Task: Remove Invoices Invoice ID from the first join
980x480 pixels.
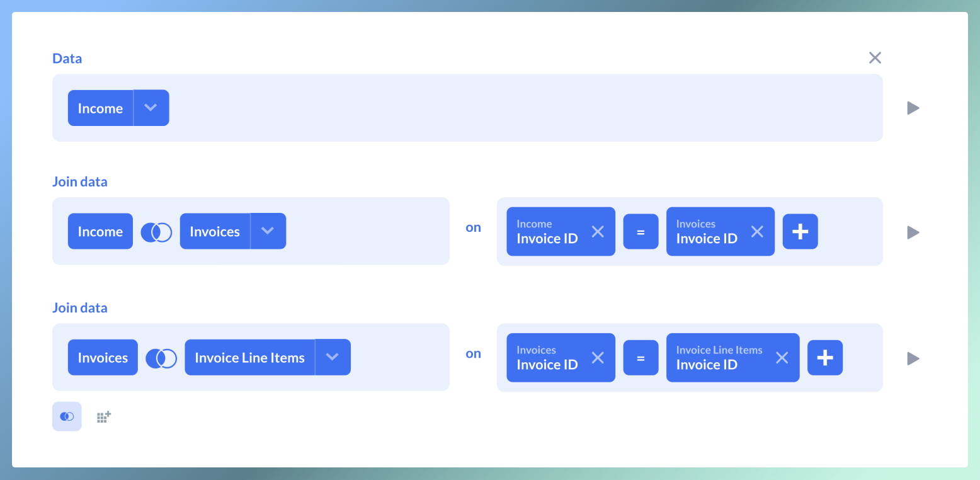Action: pyautogui.click(x=757, y=232)
